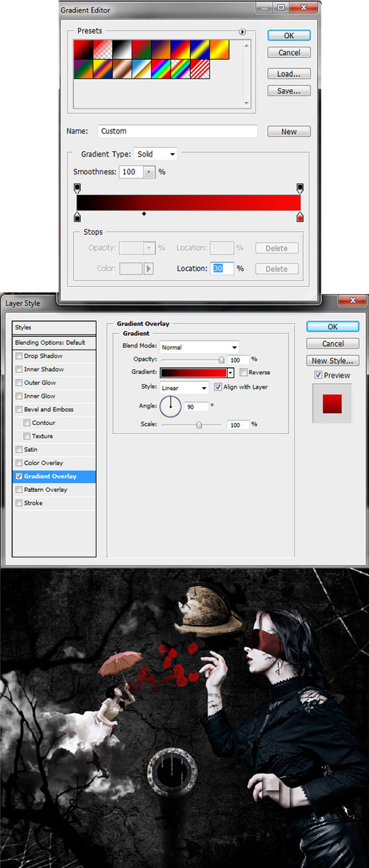Select the Violet, Orange gradient preset
This screenshot has height=868, width=369.
coord(161,49)
